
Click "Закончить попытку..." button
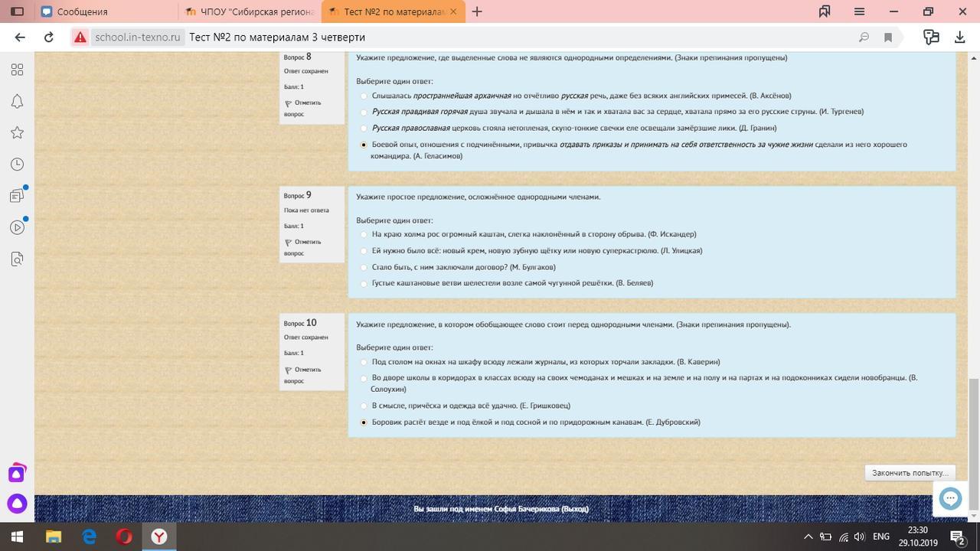point(910,473)
